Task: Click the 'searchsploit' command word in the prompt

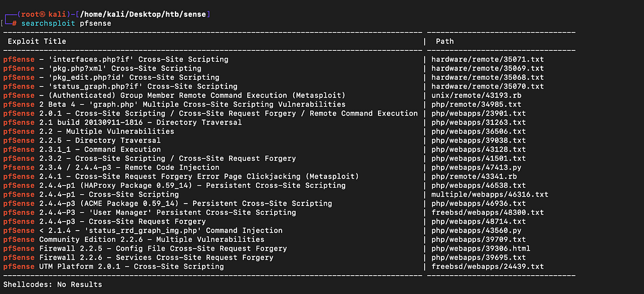Action: tap(48, 23)
